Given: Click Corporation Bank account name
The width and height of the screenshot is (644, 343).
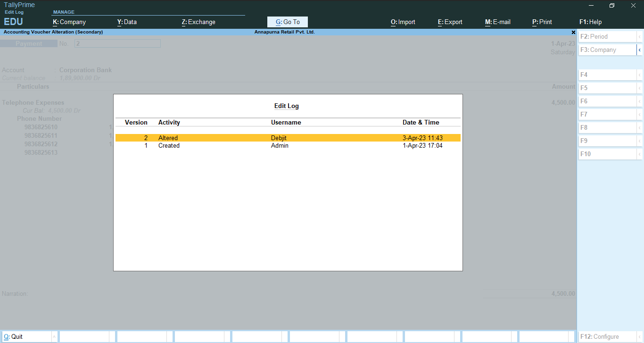Looking at the screenshot, I should pos(85,70).
